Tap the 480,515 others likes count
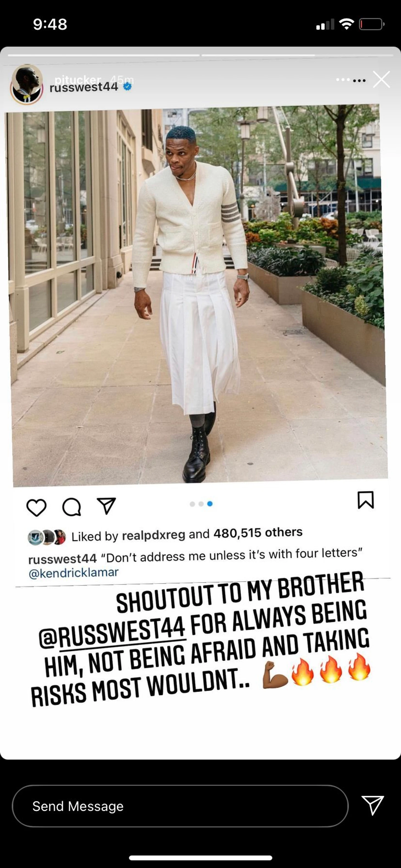401x868 pixels. coord(258,532)
